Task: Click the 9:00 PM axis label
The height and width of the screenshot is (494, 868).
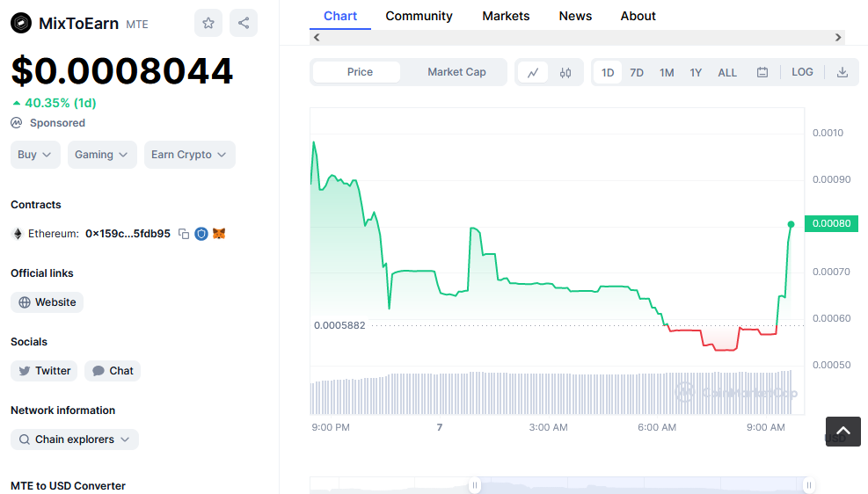Action: point(331,427)
